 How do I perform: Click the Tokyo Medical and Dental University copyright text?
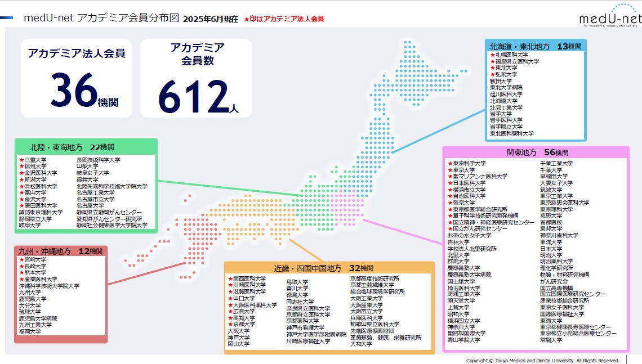coord(542,360)
